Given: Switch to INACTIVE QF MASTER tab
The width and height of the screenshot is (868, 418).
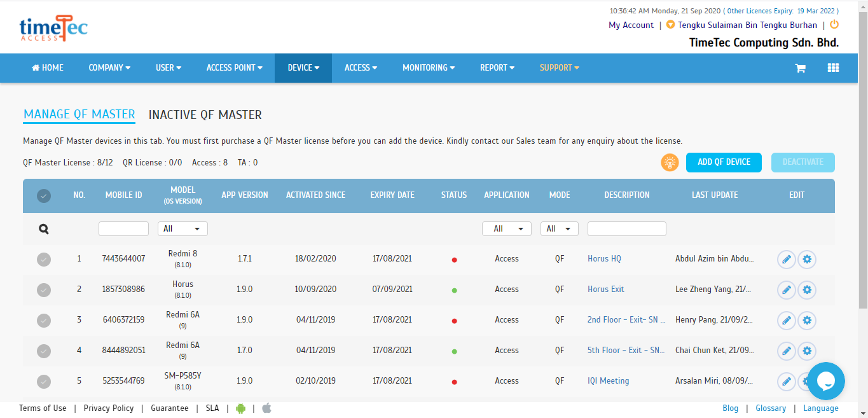Looking at the screenshot, I should pos(205,115).
